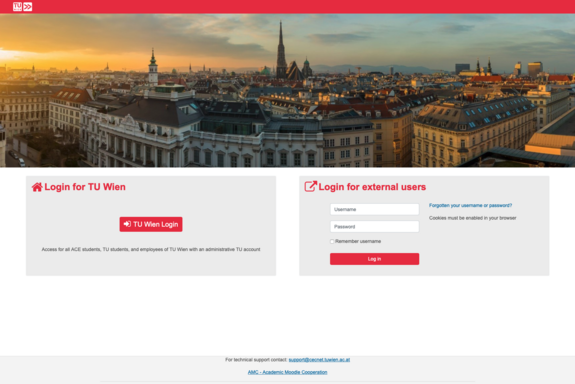Image resolution: width=575 pixels, height=384 pixels.
Task: Click the Cookies must be enabled notice
Action: click(473, 218)
